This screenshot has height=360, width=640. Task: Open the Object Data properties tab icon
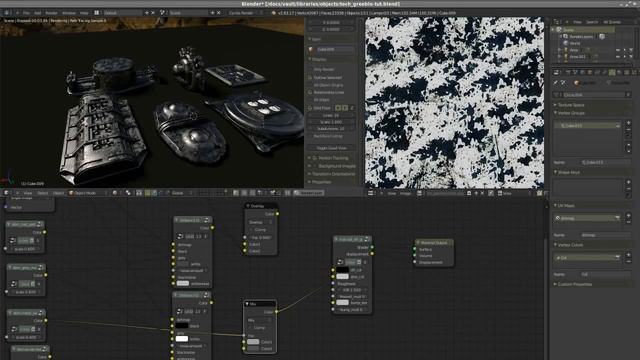(612, 72)
